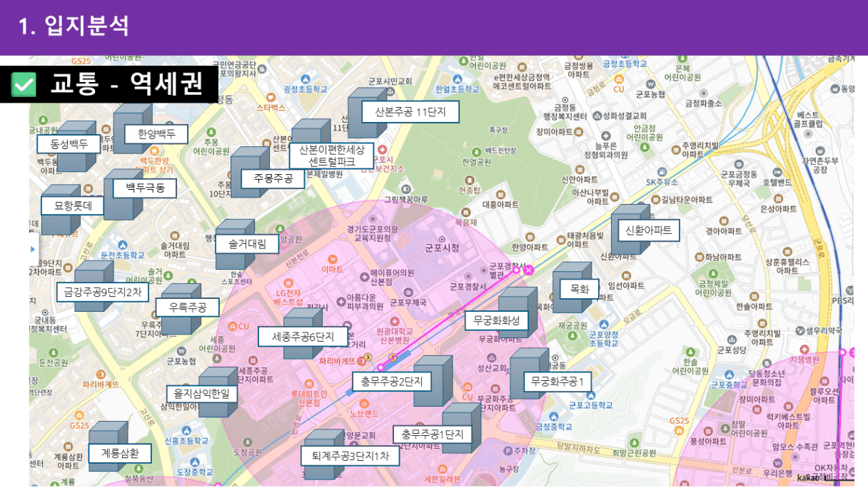
Task: Click the 우륵주공 label box
Action: tap(187, 307)
